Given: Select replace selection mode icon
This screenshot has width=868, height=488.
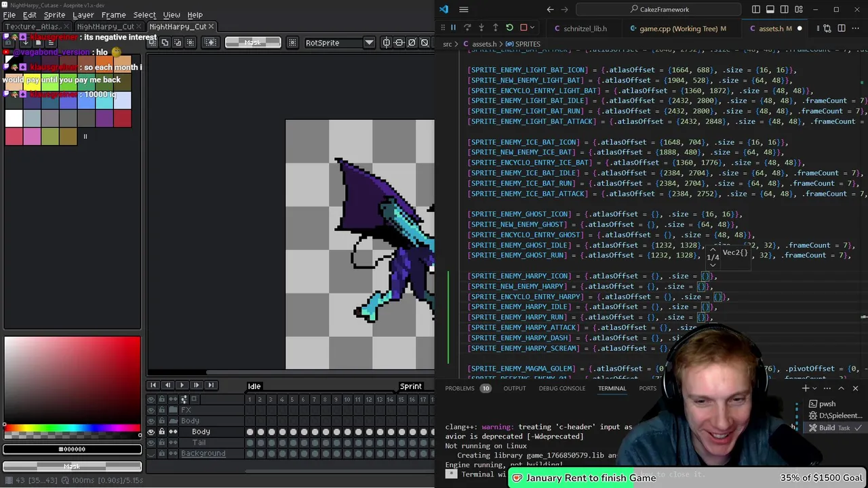Looking at the screenshot, I should pos(153,43).
